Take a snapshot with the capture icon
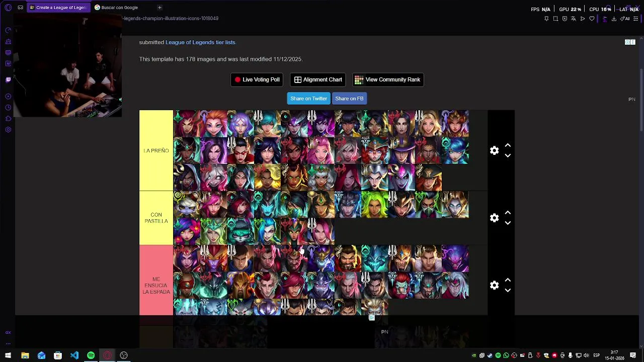 555,19
